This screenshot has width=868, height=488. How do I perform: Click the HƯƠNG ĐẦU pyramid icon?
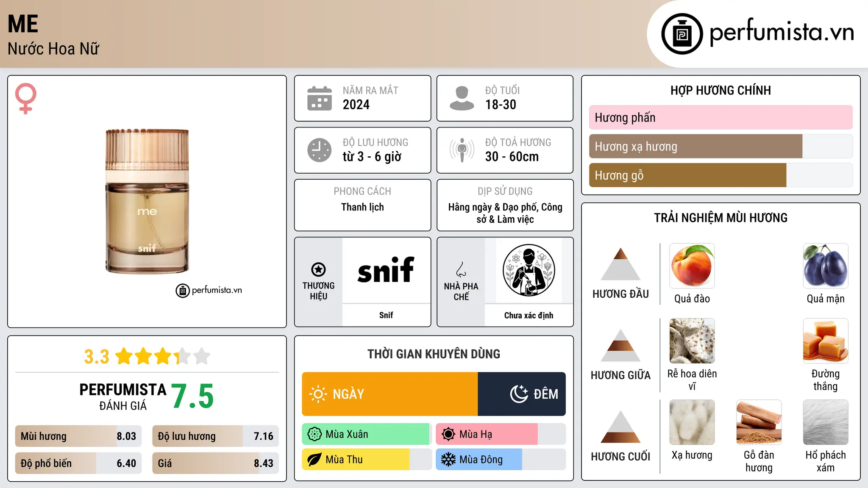point(620,264)
